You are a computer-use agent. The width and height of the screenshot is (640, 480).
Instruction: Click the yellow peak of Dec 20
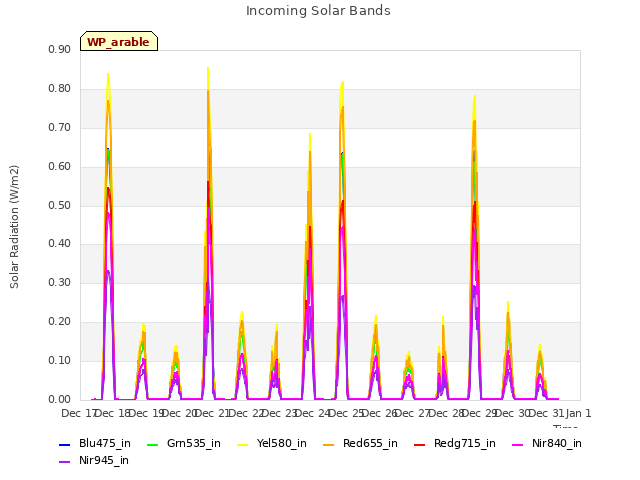208,69
